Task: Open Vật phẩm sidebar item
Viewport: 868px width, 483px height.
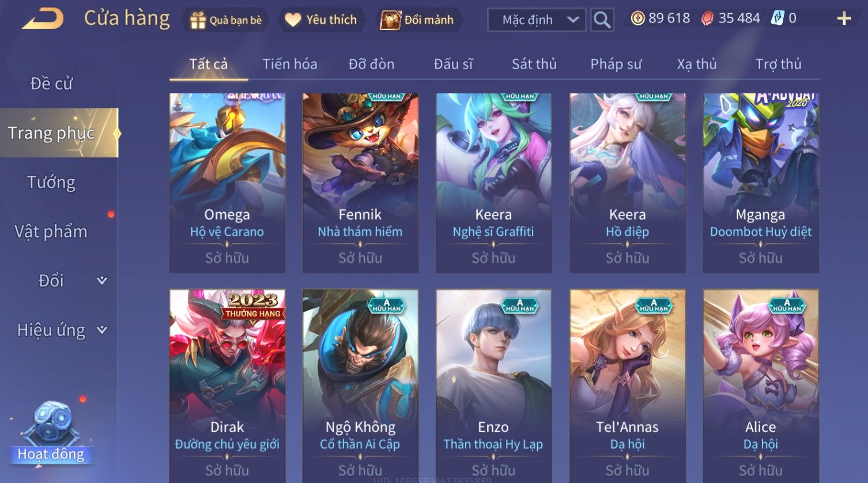Action: click(x=51, y=231)
